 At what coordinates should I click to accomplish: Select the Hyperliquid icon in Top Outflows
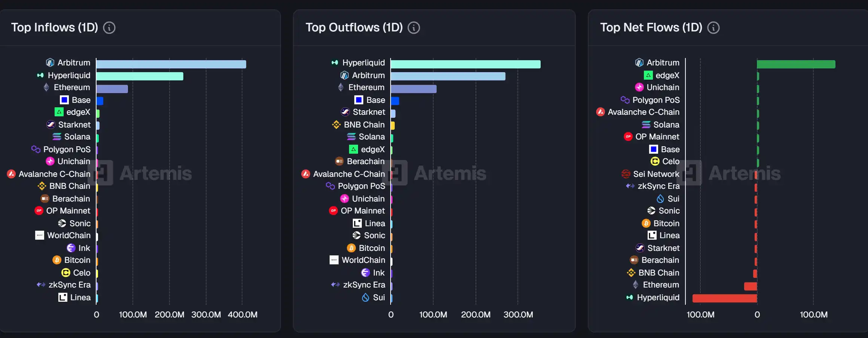(334, 62)
